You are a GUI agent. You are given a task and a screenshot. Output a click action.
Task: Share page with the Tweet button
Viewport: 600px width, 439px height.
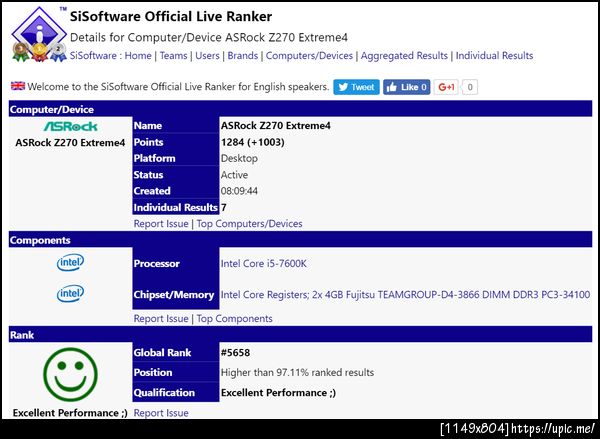356,87
